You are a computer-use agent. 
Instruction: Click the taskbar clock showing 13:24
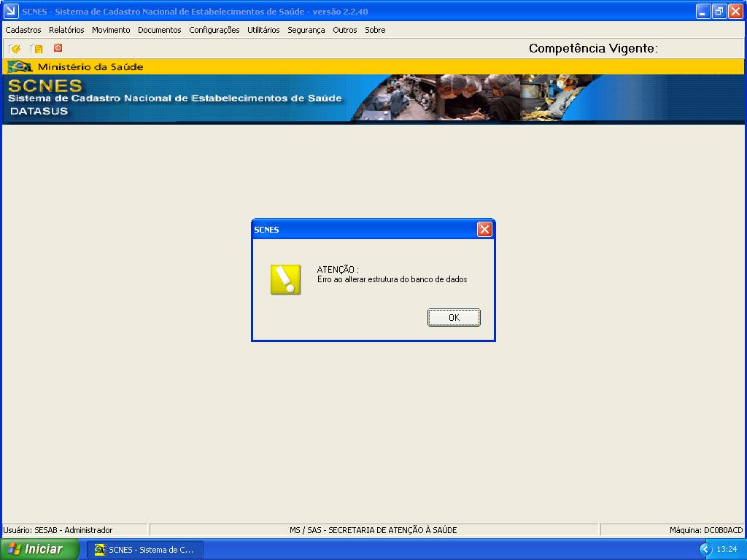[727, 549]
